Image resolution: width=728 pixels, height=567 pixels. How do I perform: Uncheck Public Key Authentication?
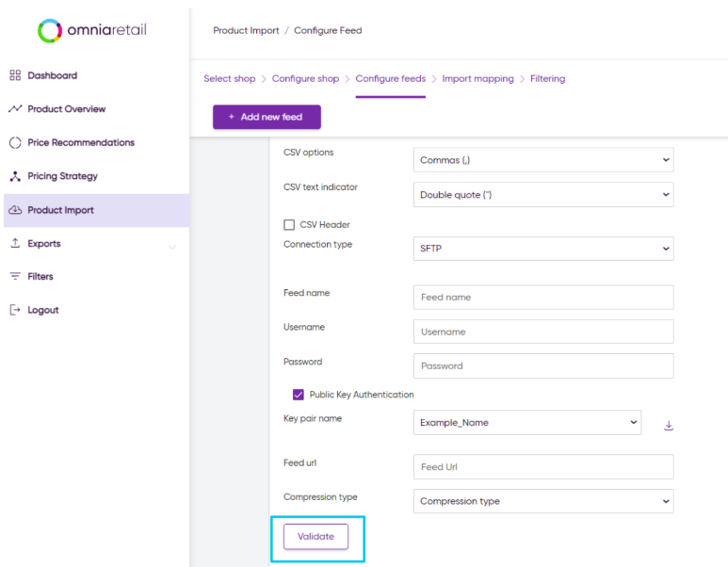coord(298,395)
